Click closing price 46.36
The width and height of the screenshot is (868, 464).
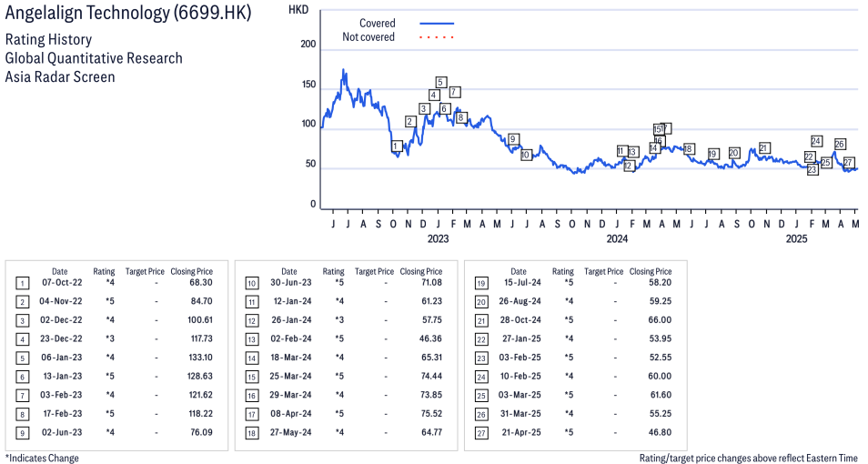pyautogui.click(x=431, y=338)
